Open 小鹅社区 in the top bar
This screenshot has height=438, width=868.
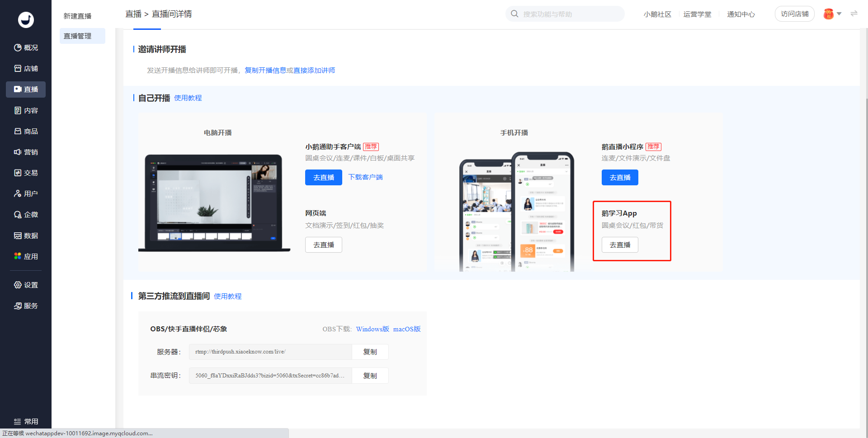657,14
